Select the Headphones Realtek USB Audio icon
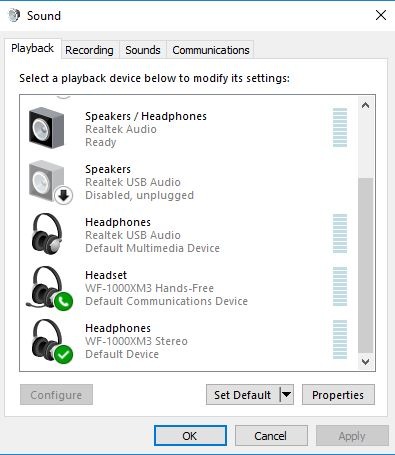Screen dimensions: 395x455 click(x=47, y=234)
